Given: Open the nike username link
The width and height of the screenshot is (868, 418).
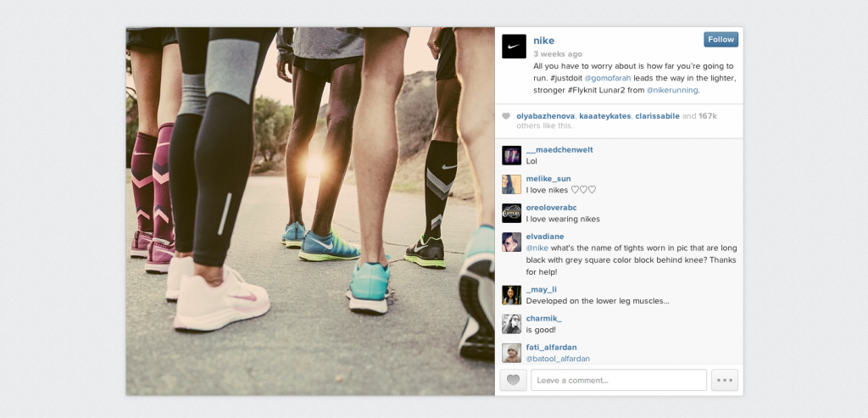Looking at the screenshot, I should 543,41.
